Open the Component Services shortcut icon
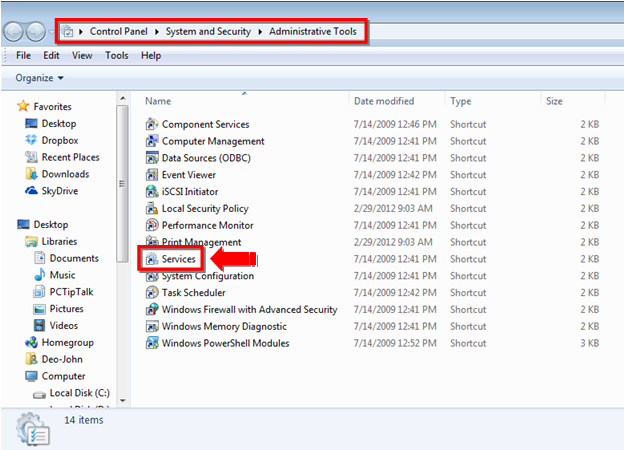This screenshot has height=450, width=624. pyautogui.click(x=152, y=124)
